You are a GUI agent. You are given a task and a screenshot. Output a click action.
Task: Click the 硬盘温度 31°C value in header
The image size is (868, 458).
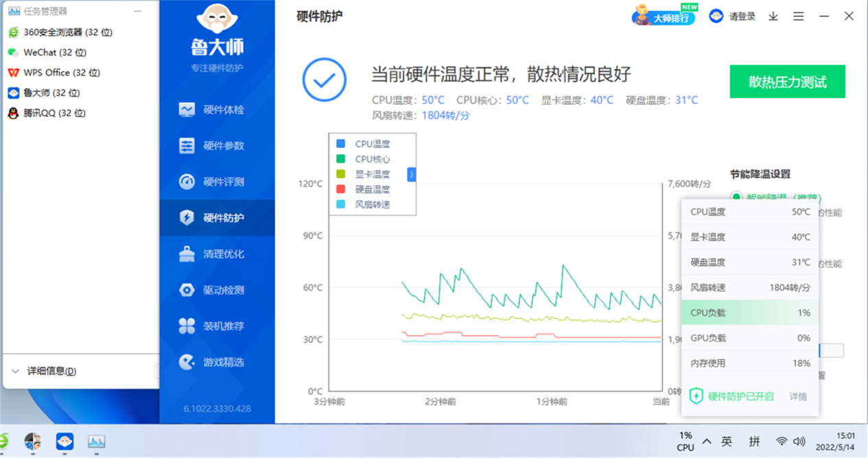(686, 100)
